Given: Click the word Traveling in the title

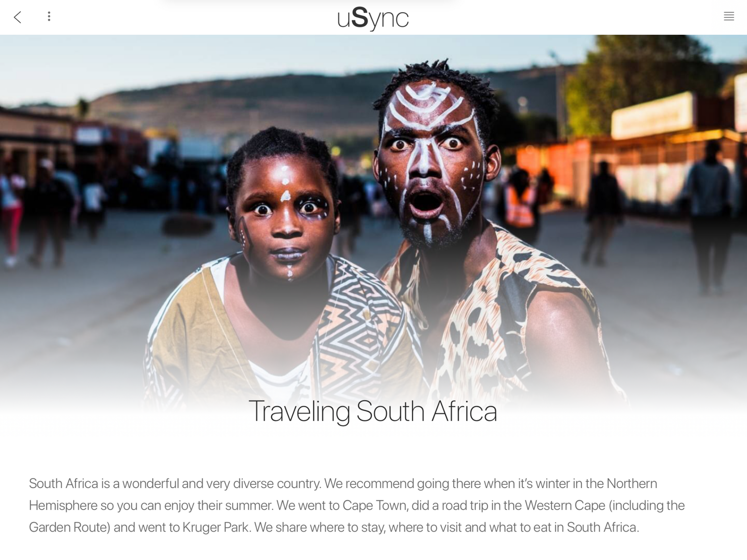Looking at the screenshot, I should tap(299, 411).
